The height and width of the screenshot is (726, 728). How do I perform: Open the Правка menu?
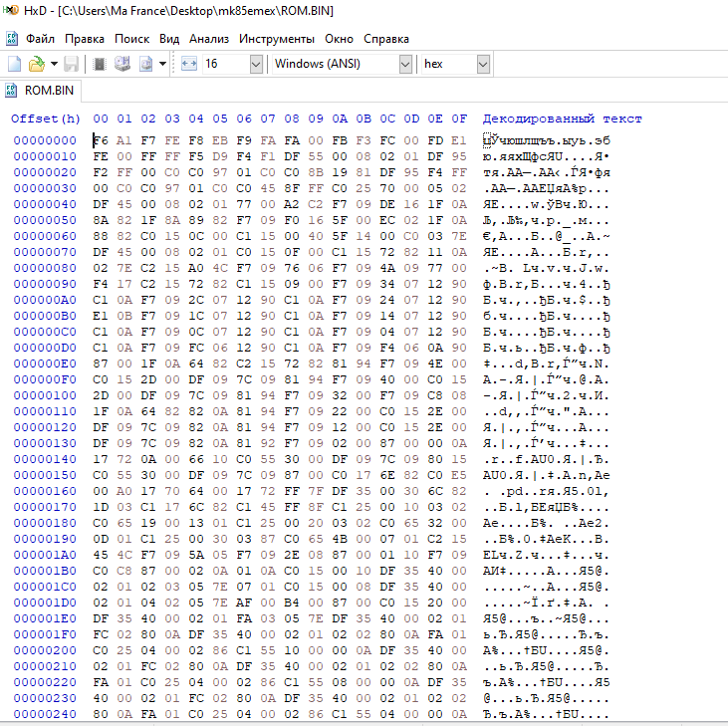click(85, 39)
